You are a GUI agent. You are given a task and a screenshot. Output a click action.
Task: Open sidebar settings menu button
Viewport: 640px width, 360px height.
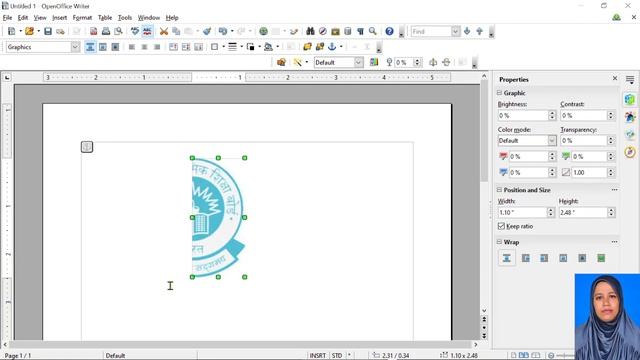point(630,80)
